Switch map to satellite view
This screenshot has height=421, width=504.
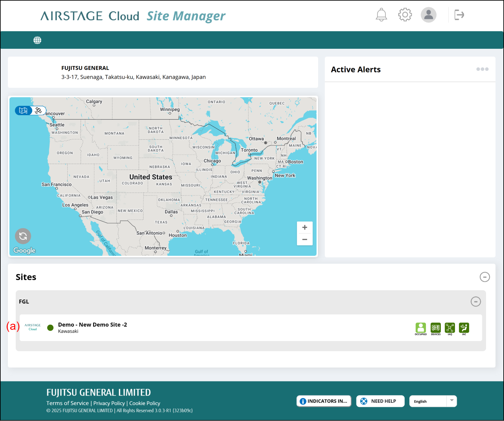tap(39, 110)
